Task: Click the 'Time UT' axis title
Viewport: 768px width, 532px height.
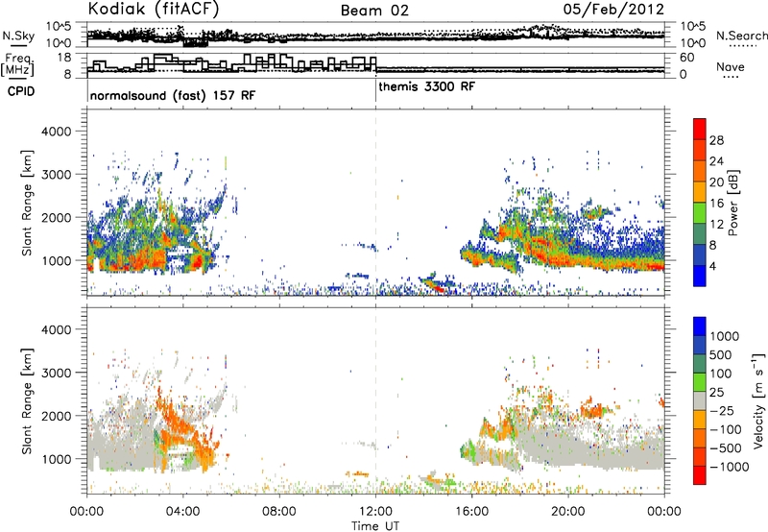Action: 375,526
